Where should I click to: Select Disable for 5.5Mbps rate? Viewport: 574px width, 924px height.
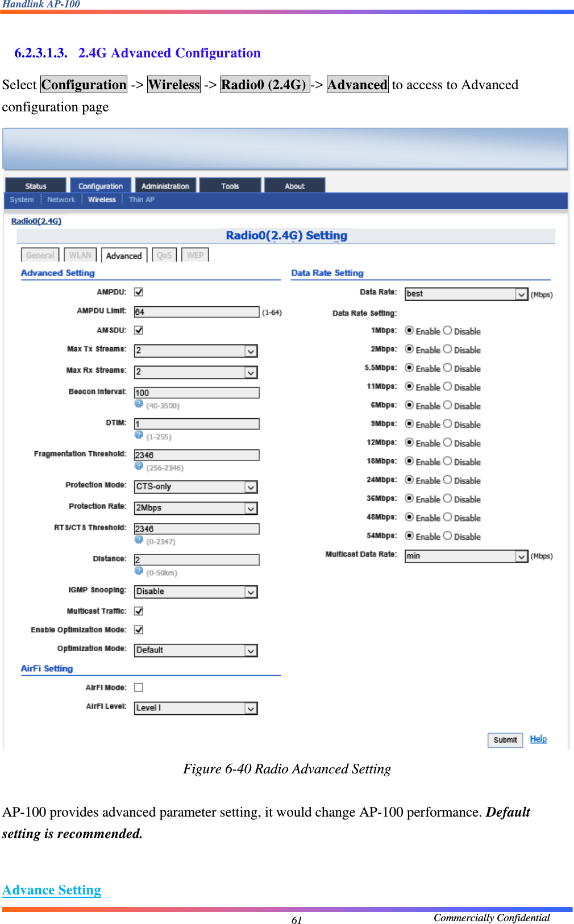click(448, 368)
